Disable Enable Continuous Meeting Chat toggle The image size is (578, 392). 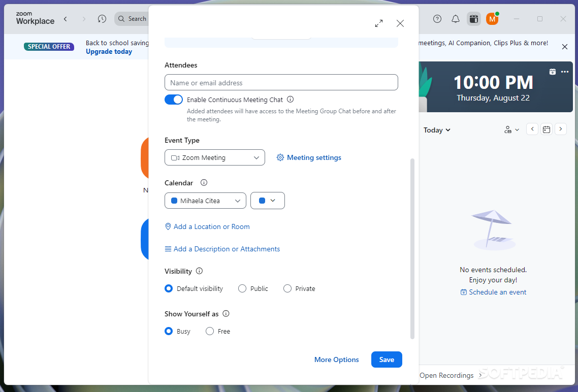174,100
